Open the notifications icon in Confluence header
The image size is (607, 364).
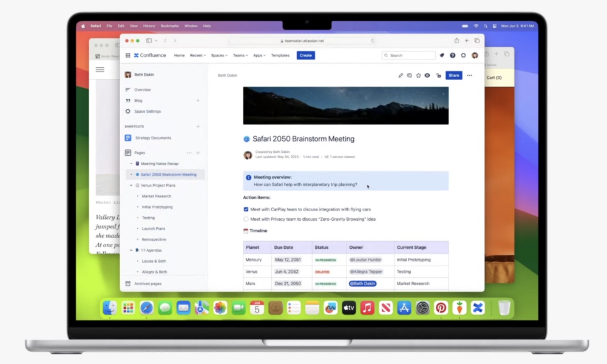point(442,55)
